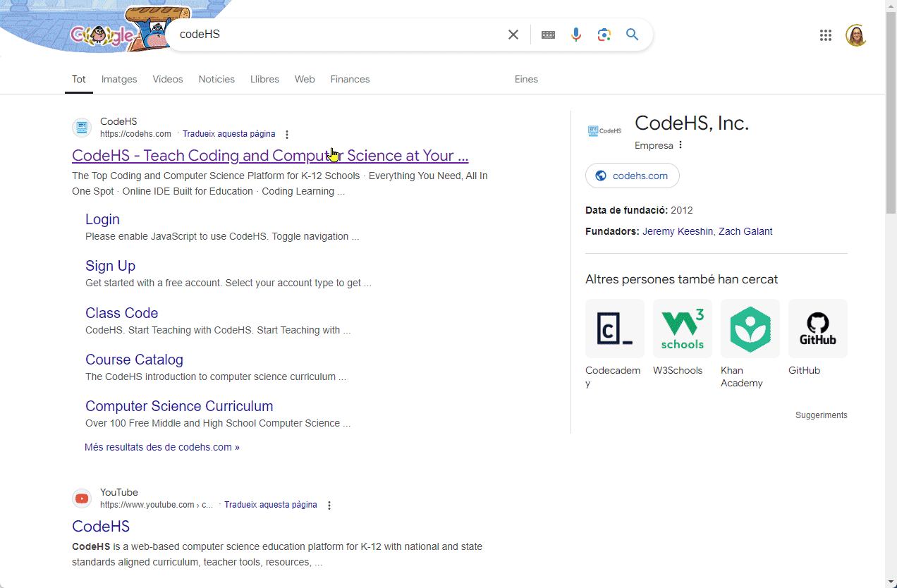The width and height of the screenshot is (897, 588).
Task: Start voice search with the microphone icon
Action: [x=576, y=35]
